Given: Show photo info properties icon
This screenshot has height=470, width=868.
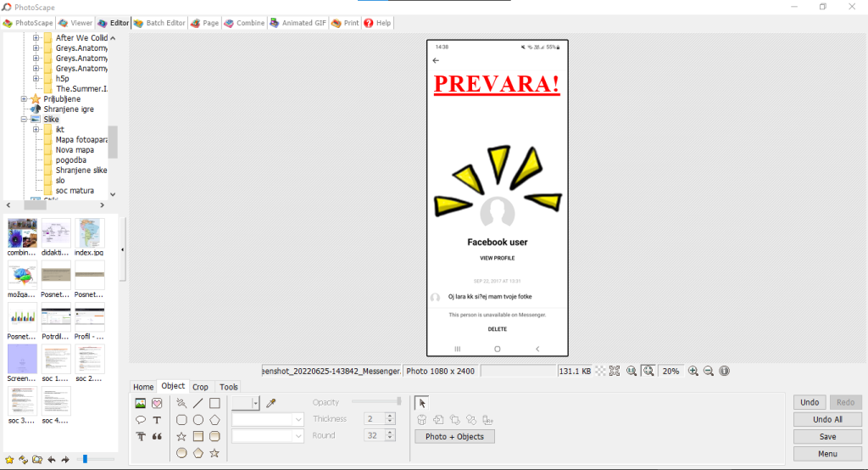Looking at the screenshot, I should 724,371.
